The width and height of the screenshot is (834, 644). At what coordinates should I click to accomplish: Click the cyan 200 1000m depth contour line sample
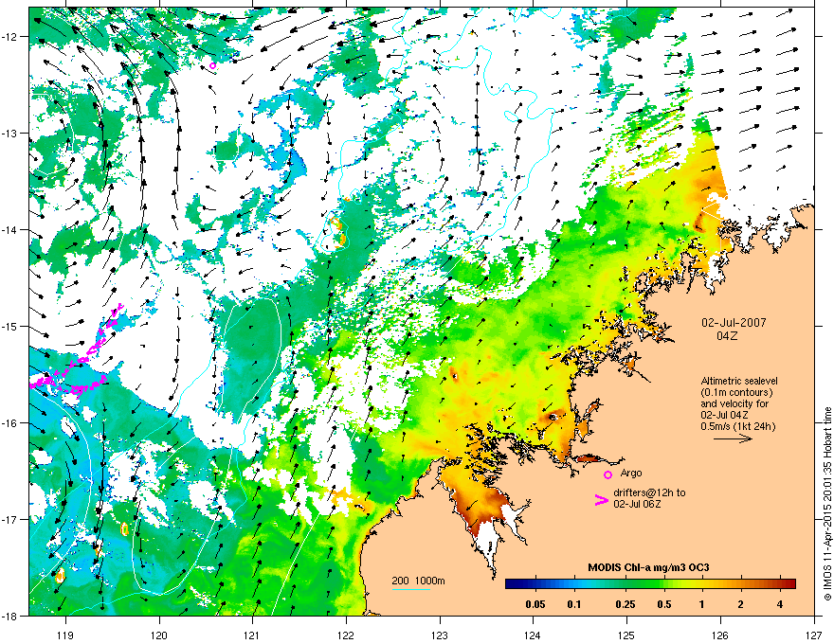point(410,590)
